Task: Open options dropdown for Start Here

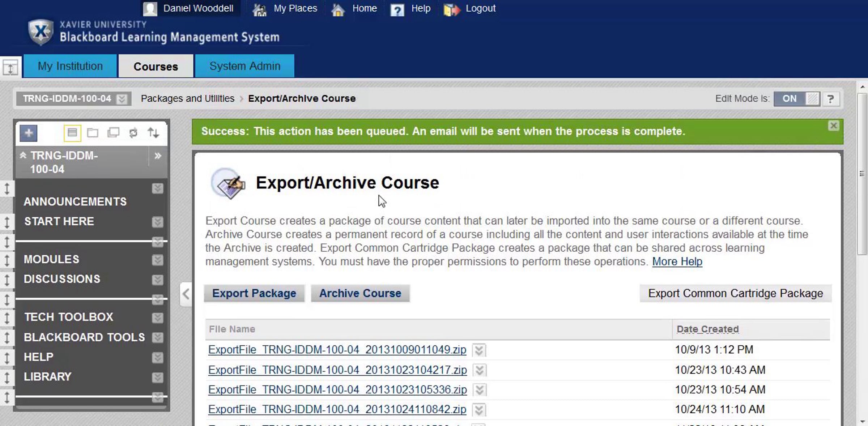Action: [x=157, y=222]
